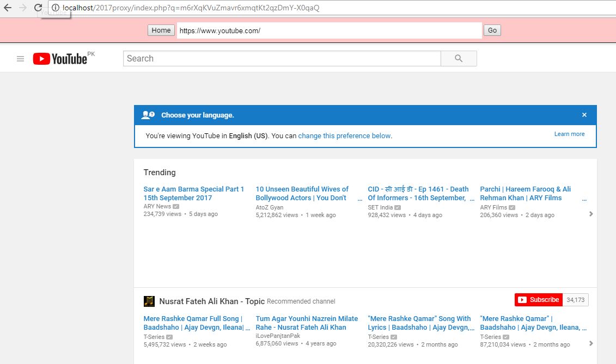Open change this preference below link
616x364 pixels.
(345, 136)
